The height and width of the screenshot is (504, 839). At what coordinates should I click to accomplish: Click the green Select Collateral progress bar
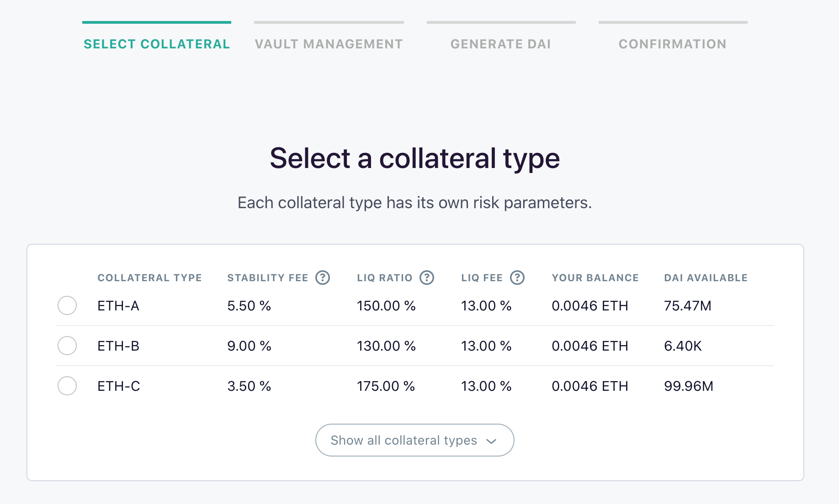coord(157,22)
